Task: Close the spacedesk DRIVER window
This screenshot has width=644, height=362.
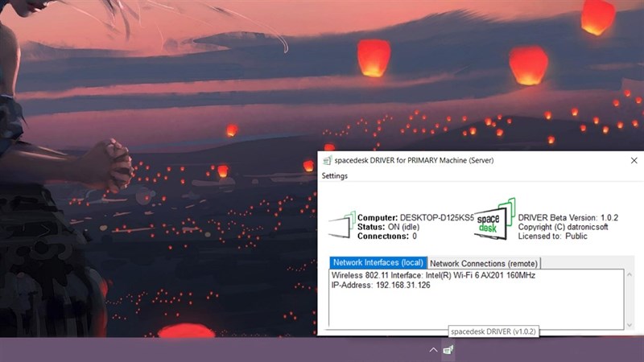Action: click(634, 160)
